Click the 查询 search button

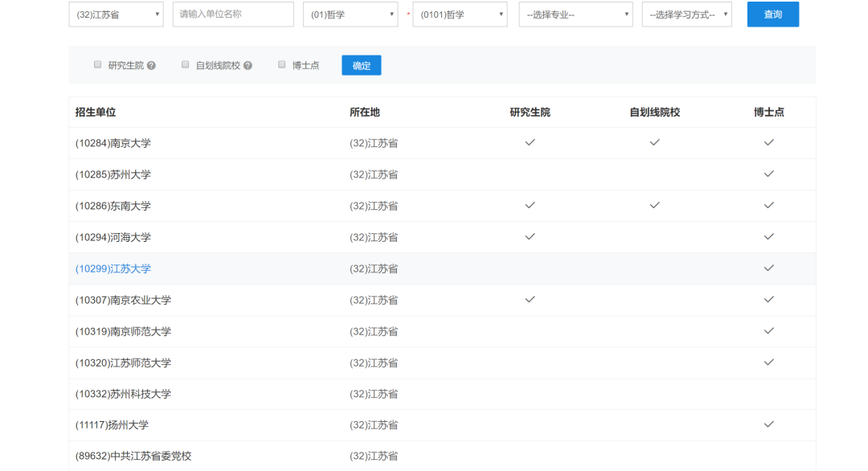[x=773, y=14]
